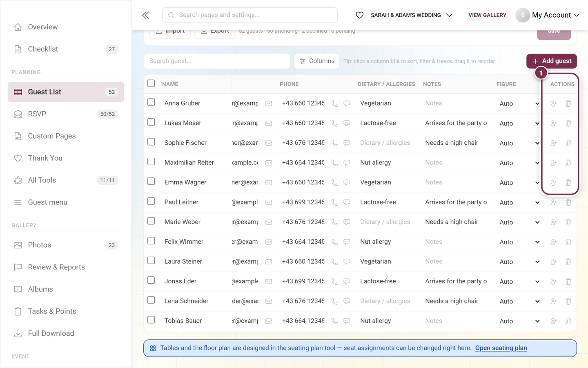This screenshot has width=588, height=368.
Task: Toggle the select-all checkbox in the table header
Action: (151, 83)
